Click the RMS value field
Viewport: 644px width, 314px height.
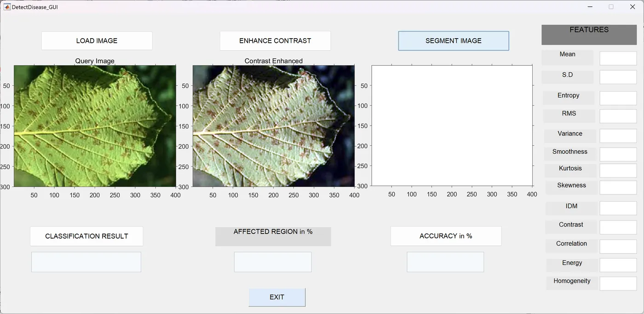point(618,116)
